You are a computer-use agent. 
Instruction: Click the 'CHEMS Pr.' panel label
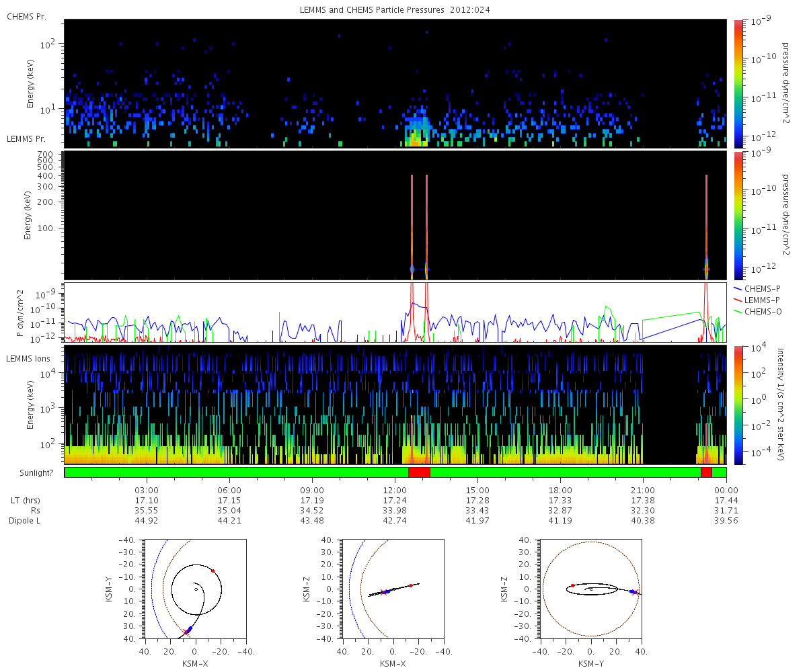(26, 16)
